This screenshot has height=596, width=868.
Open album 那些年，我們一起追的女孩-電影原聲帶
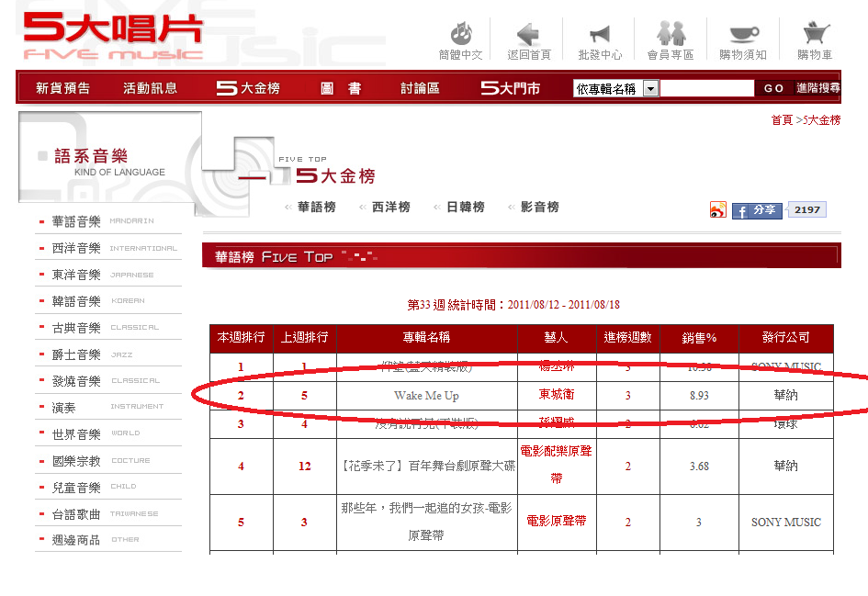[x=426, y=522]
